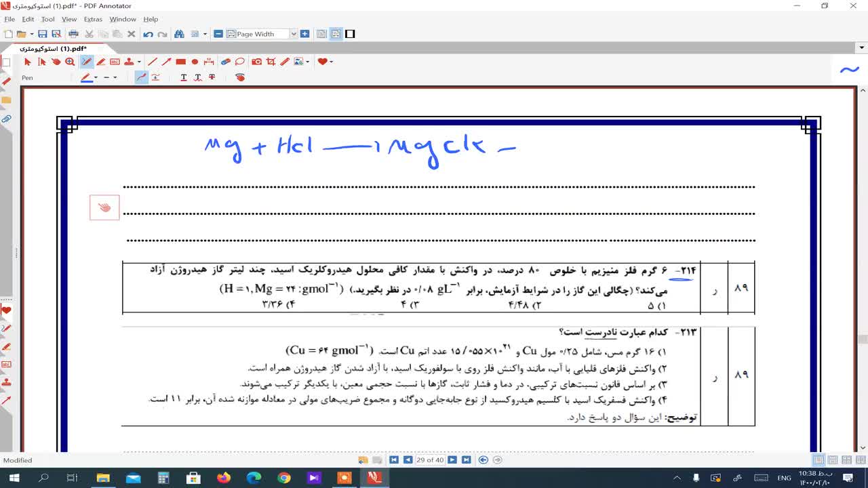The image size is (868, 488).
Task: Toggle freehand smooth pen mode
Action: (141, 77)
